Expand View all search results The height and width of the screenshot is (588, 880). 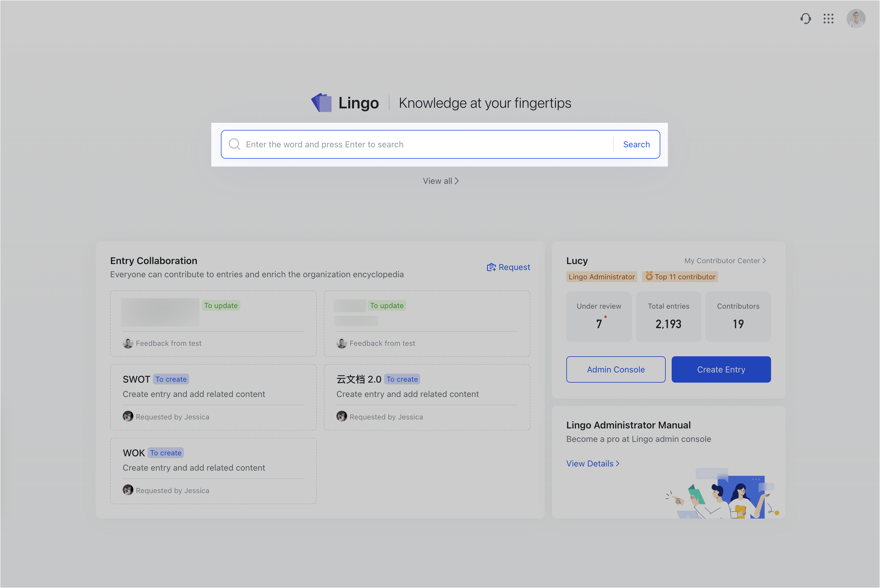441,181
